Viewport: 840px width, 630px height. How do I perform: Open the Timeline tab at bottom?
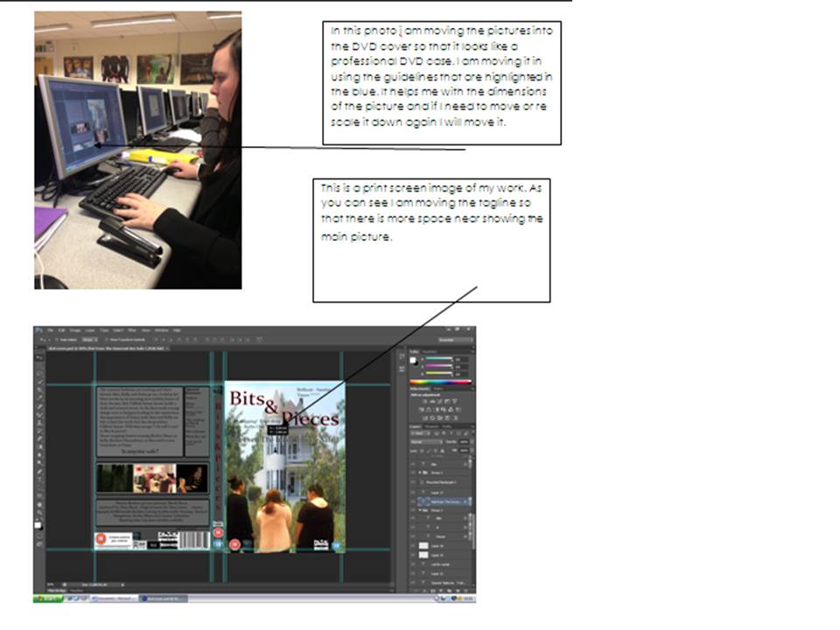click(77, 591)
